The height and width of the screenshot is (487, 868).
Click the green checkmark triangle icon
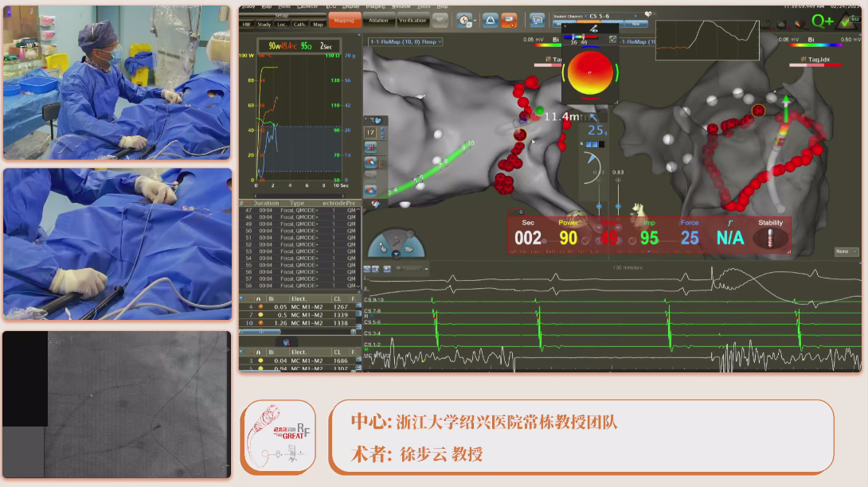pos(848,21)
